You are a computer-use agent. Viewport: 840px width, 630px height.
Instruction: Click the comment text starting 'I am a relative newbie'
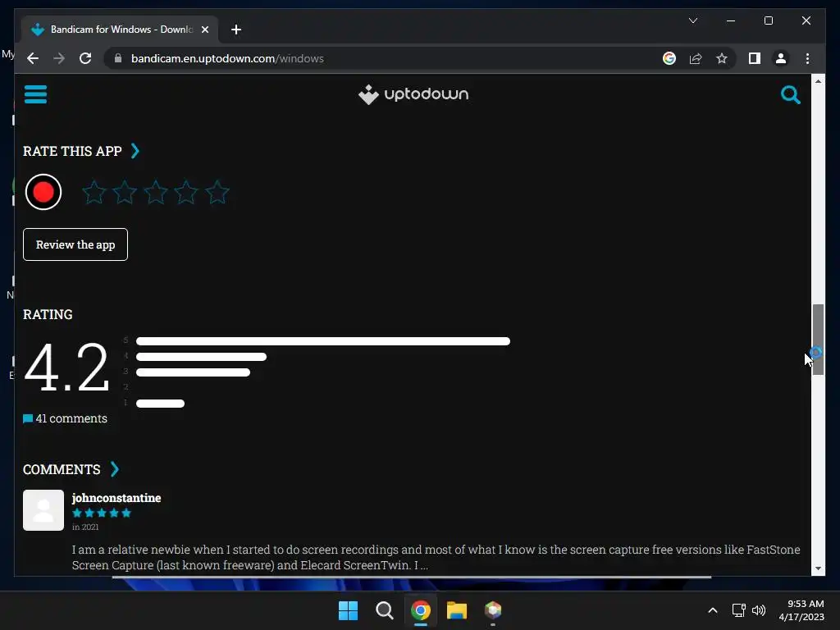click(x=436, y=557)
